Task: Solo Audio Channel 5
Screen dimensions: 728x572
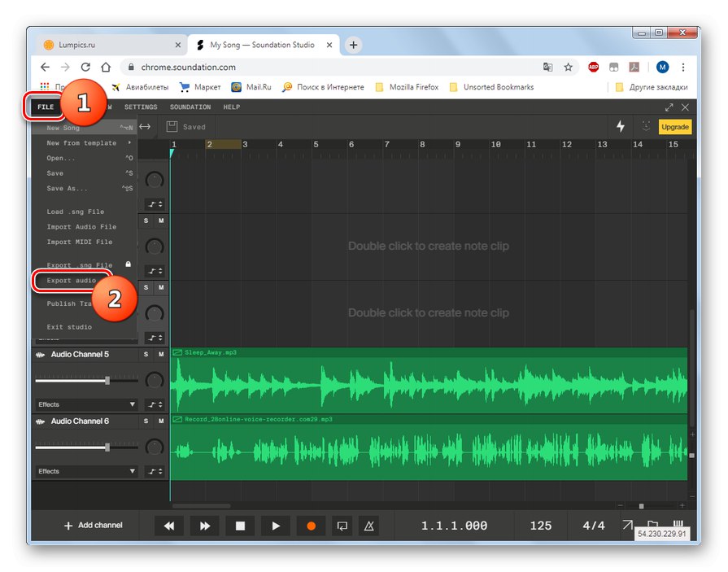Action: tap(146, 355)
